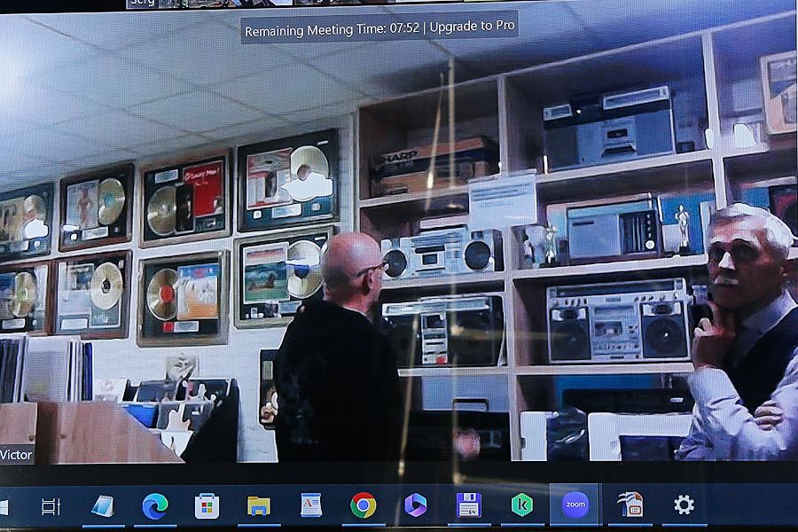This screenshot has width=798, height=532.
Task: Click the Upgrade to Pro link
Action: click(x=473, y=26)
